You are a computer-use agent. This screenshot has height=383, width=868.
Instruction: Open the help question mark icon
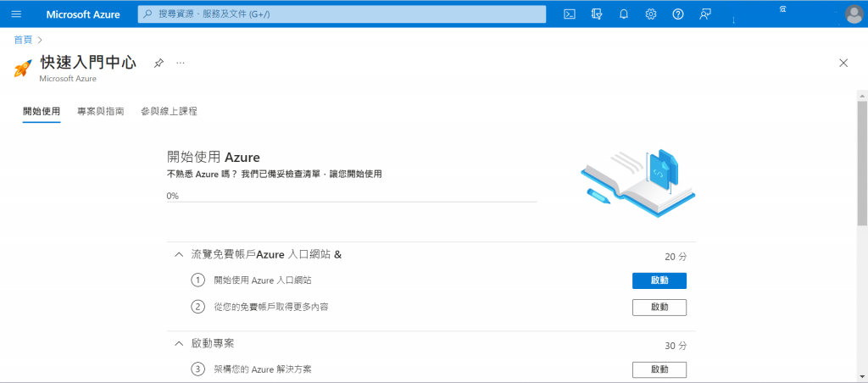click(x=677, y=14)
